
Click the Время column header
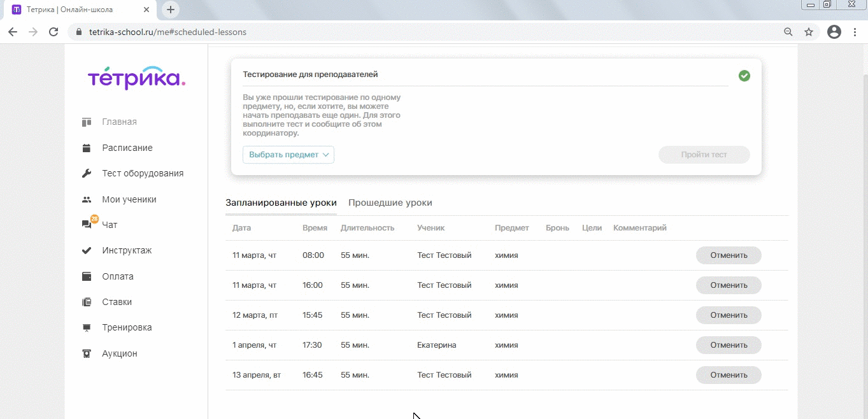tap(315, 228)
